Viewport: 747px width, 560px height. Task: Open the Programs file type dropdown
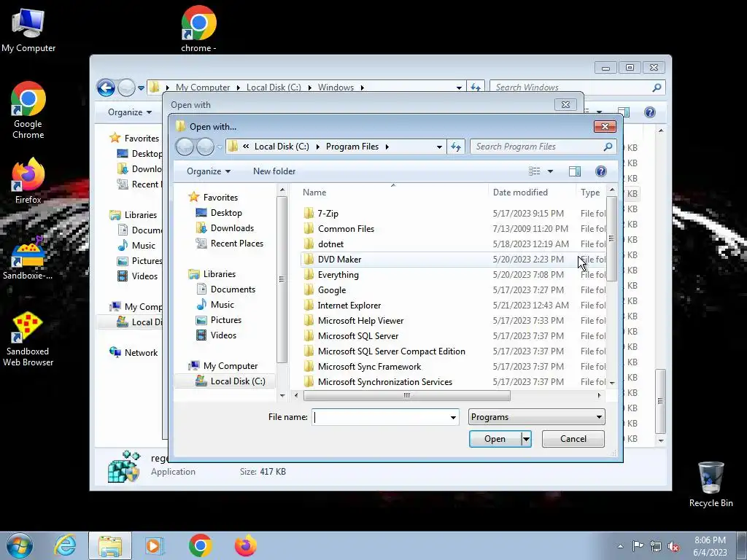(536, 417)
